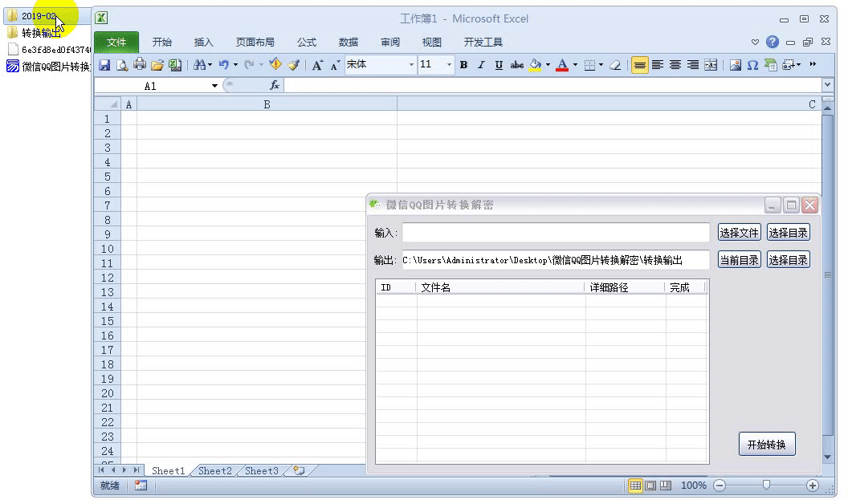Toggle the highlighted Justify alignment button
The height and width of the screenshot is (504, 848).
[639, 65]
